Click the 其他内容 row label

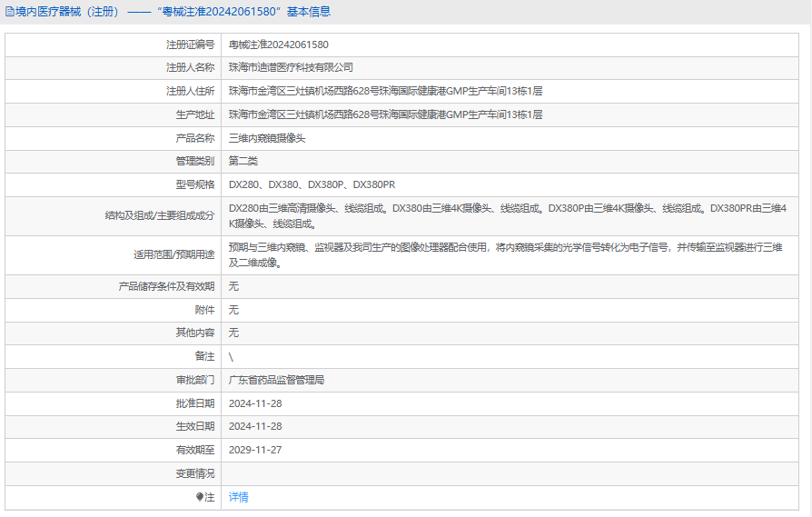(194, 333)
